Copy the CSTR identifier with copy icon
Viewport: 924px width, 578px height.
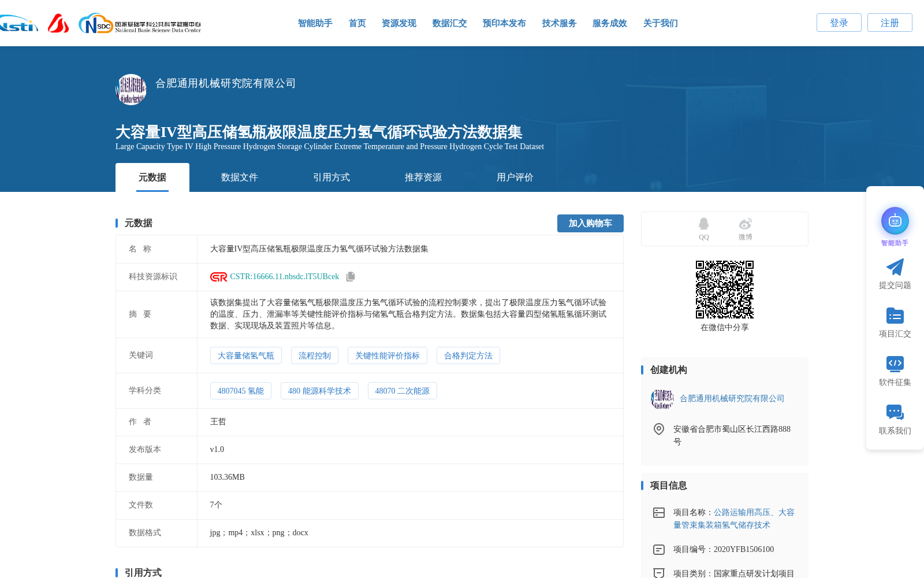pyautogui.click(x=351, y=277)
